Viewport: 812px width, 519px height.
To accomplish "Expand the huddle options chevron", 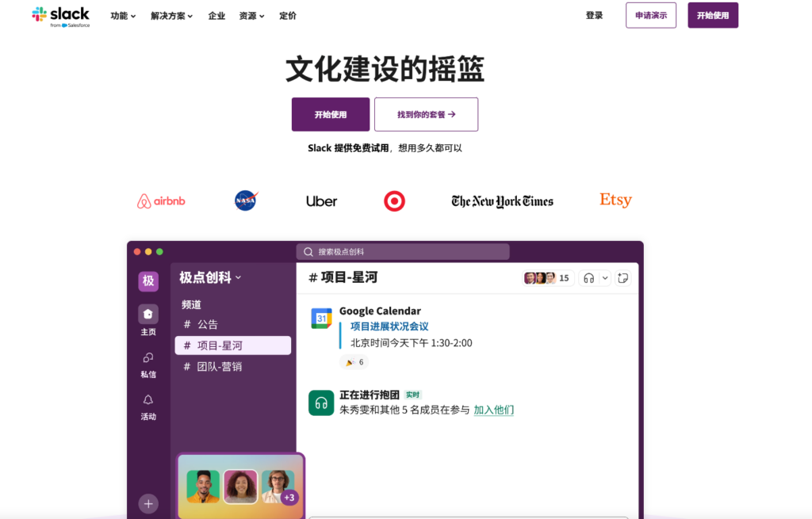I will (x=604, y=278).
